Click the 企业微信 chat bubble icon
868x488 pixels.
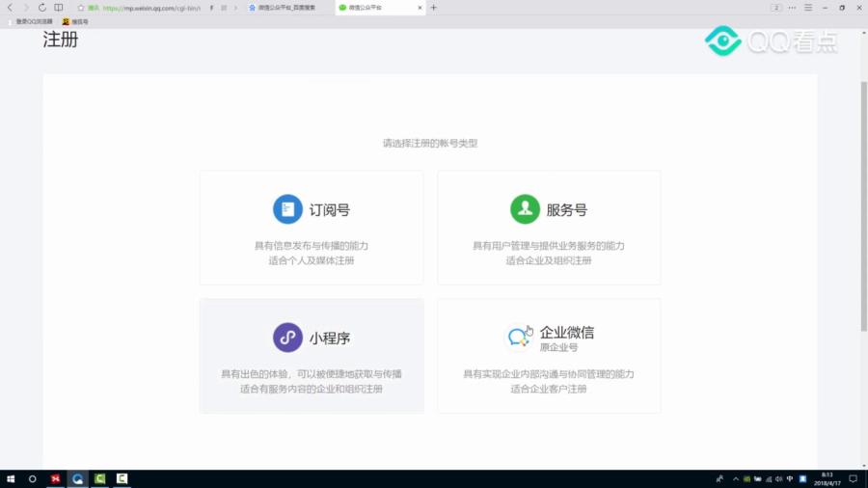[520, 338]
